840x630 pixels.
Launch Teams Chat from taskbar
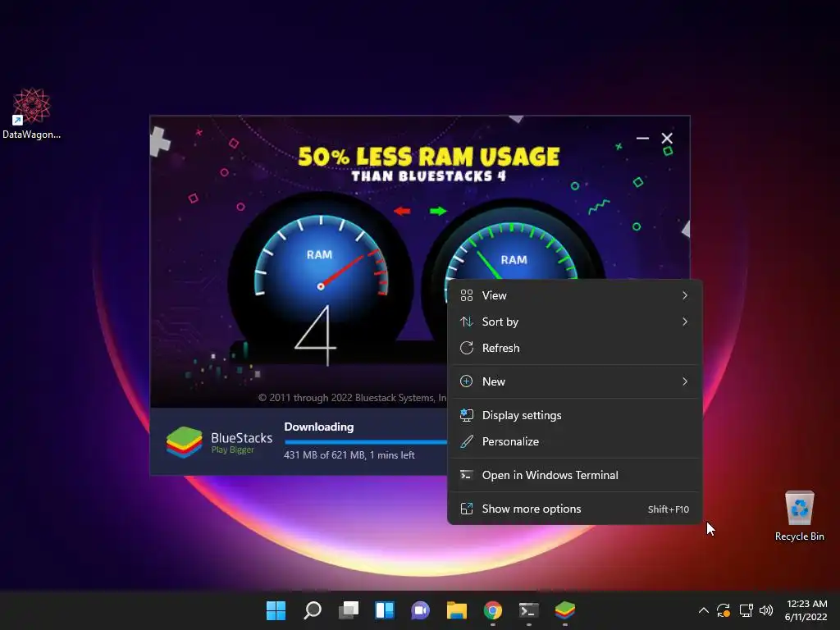(x=421, y=610)
